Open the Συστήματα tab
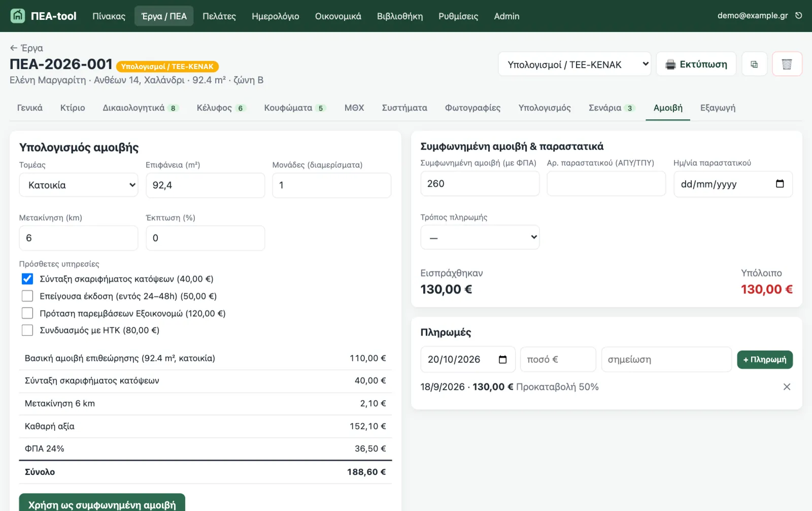Viewport: 812px width, 511px height. 404,108
